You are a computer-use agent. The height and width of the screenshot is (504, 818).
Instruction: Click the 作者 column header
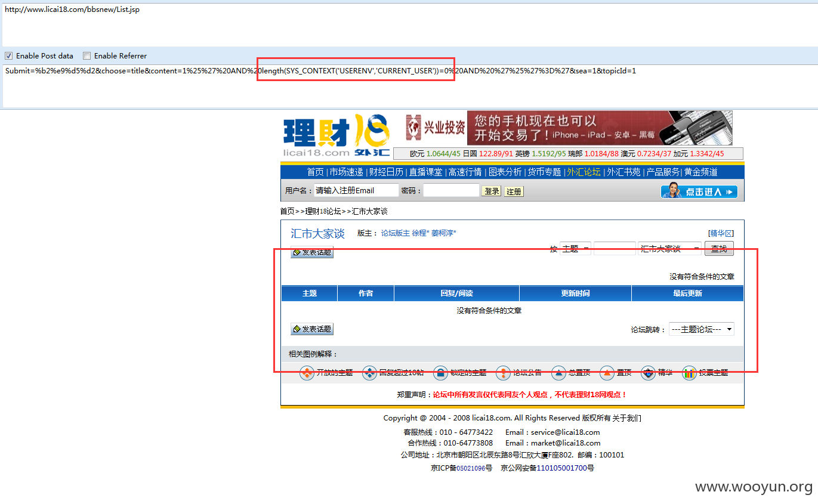click(x=366, y=293)
